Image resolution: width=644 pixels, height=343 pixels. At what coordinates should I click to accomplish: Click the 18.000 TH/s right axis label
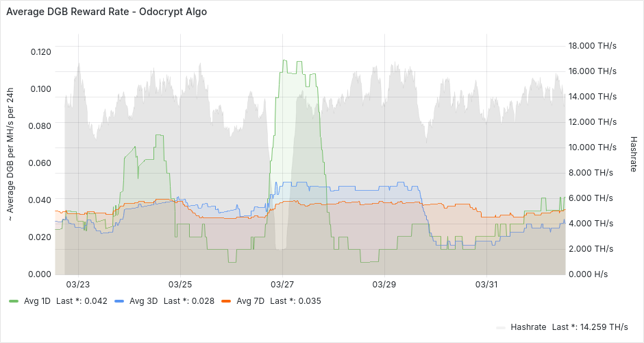(x=593, y=46)
